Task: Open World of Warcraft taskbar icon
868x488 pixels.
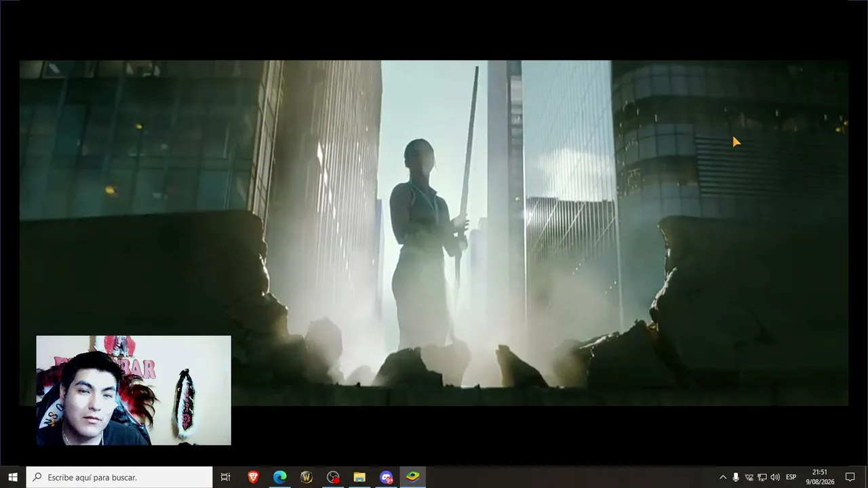Action: coord(306,477)
